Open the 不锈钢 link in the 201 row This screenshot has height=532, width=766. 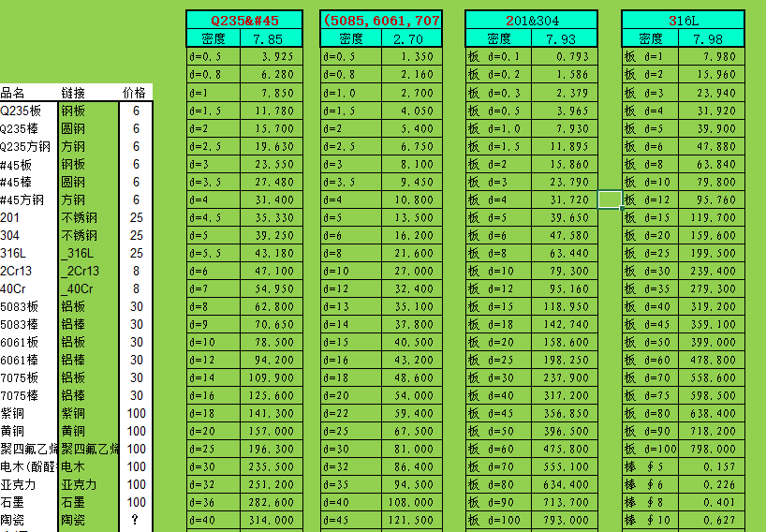tap(80, 218)
